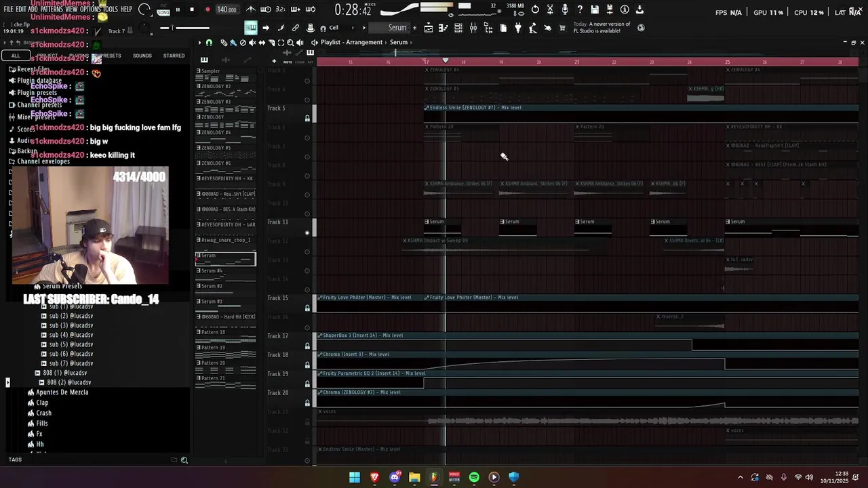Toggle the lock on Track 5
This screenshot has width=868, height=488.
(x=307, y=119)
